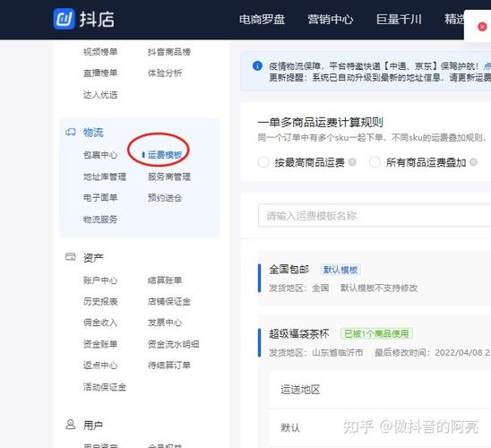The height and width of the screenshot is (448, 491).
Task: Click the 用户 person icon in the sidebar
Action: click(x=71, y=425)
